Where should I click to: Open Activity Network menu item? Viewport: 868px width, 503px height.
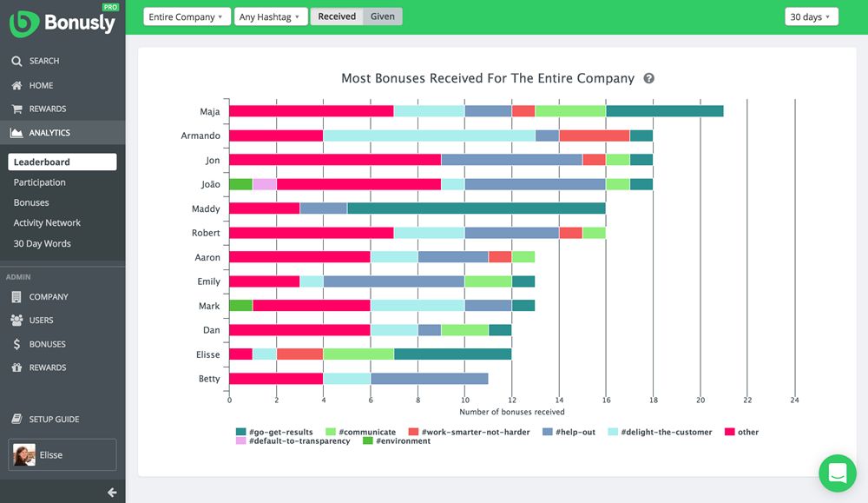[47, 222]
